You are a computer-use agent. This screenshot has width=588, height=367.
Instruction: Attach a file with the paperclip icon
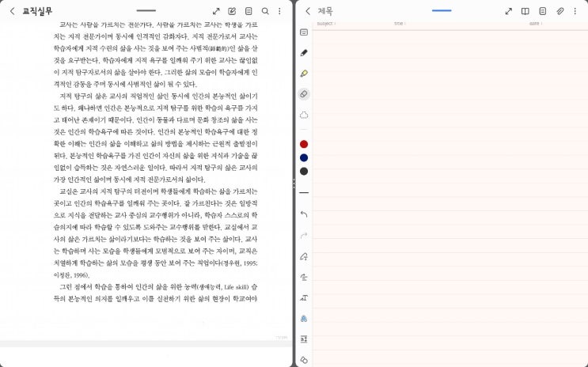pyautogui.click(x=560, y=11)
